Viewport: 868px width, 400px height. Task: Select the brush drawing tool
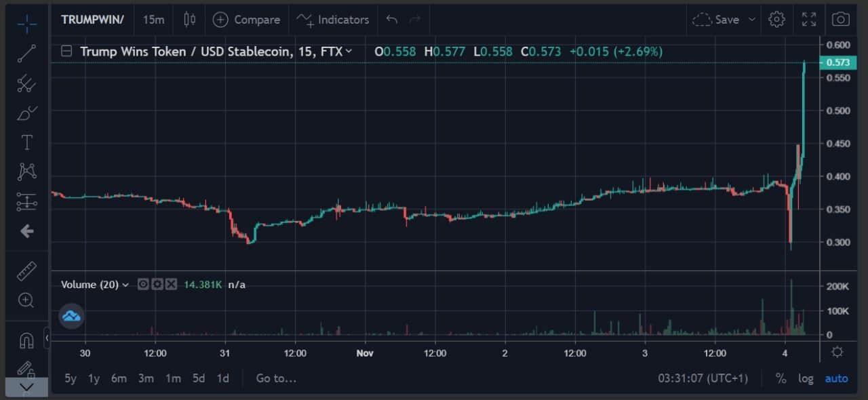tap(27, 113)
